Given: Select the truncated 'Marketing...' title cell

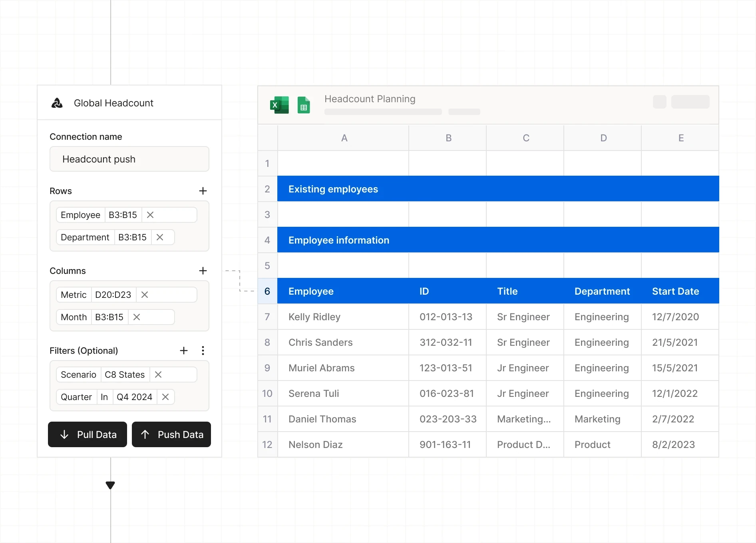Looking at the screenshot, I should [525, 419].
